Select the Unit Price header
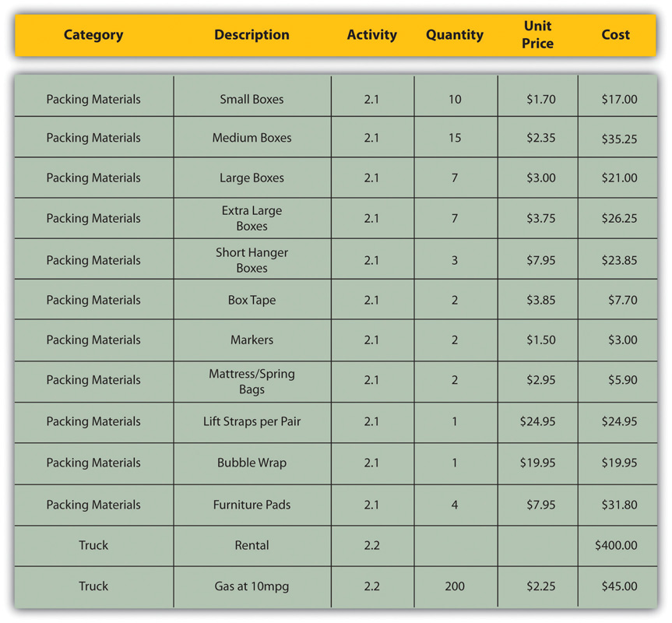The image size is (672, 623). pyautogui.click(x=537, y=35)
